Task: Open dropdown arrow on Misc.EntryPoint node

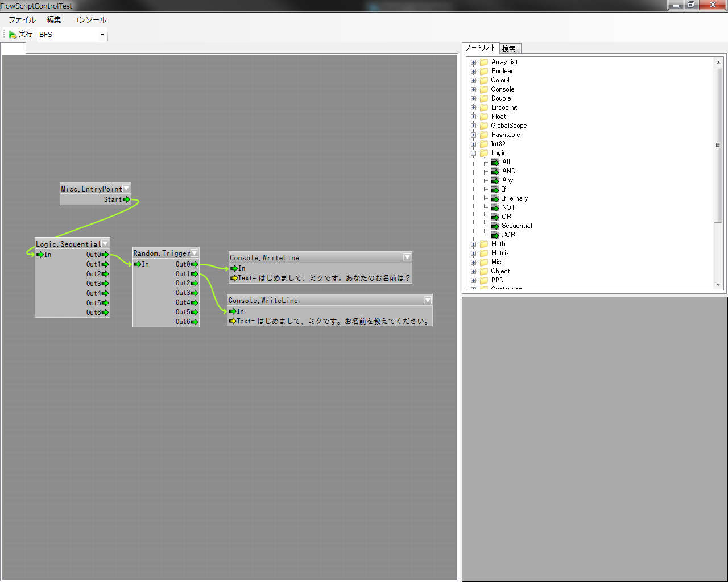Action: (x=126, y=189)
